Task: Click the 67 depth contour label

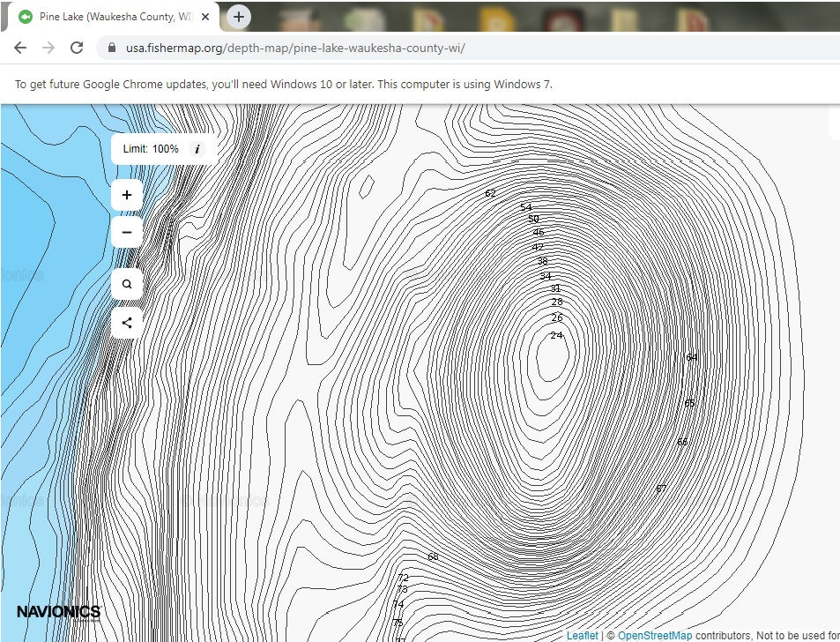Action: coord(661,489)
